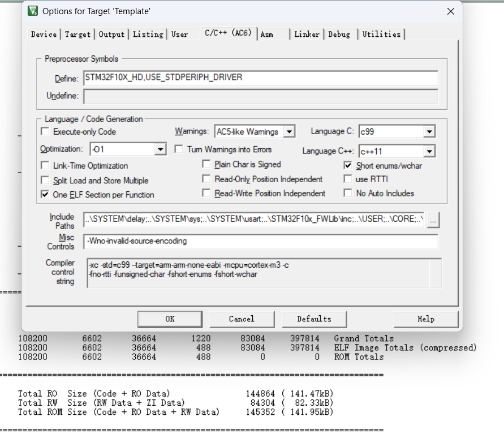Click the Keil uVision icon in title bar
The image size is (504, 438).
(x=33, y=11)
